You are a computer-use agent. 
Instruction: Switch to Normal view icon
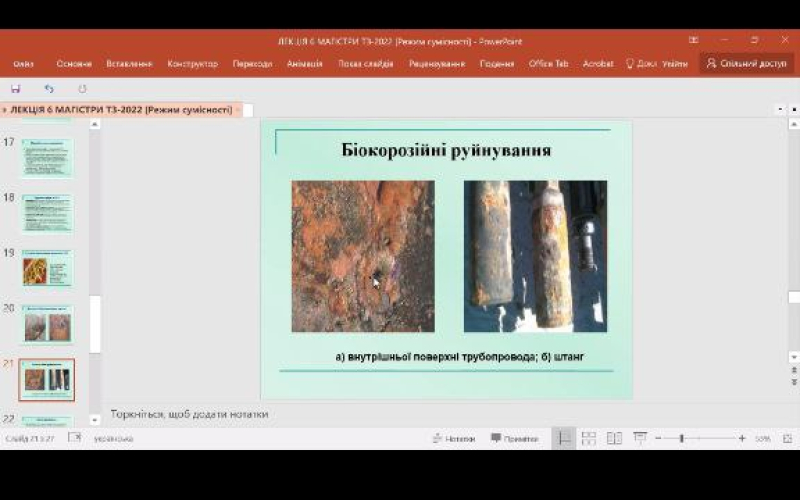point(563,439)
